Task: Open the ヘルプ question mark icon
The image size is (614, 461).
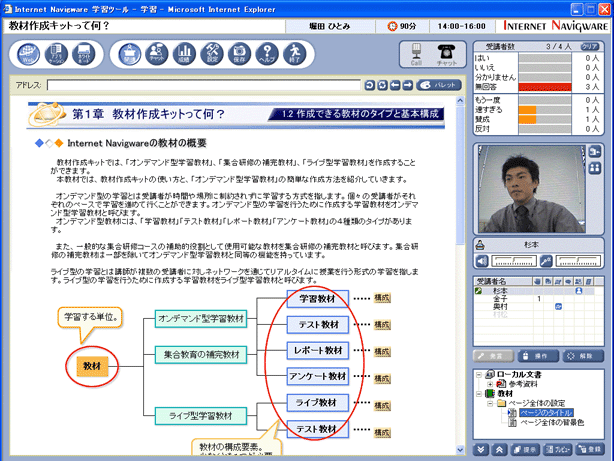Action: click(267, 54)
